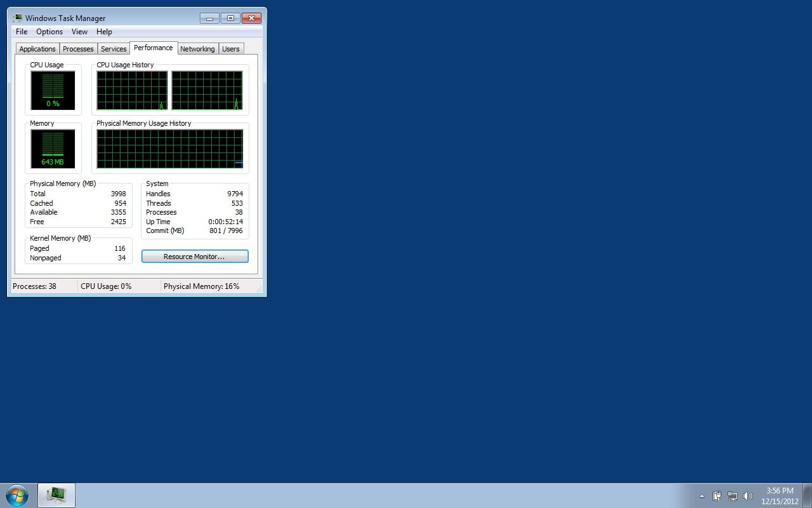Click the System group label

[157, 184]
